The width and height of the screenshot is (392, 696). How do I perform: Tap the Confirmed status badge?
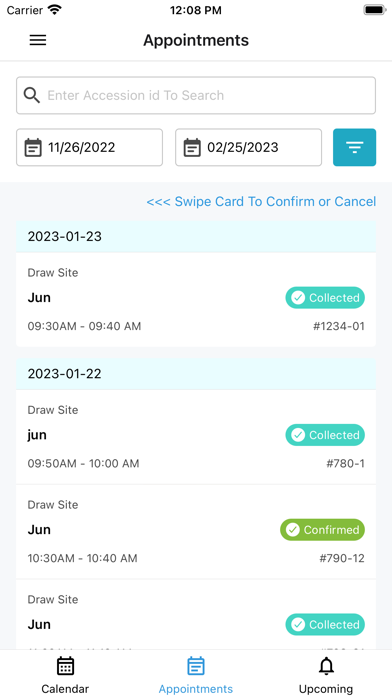click(x=322, y=530)
